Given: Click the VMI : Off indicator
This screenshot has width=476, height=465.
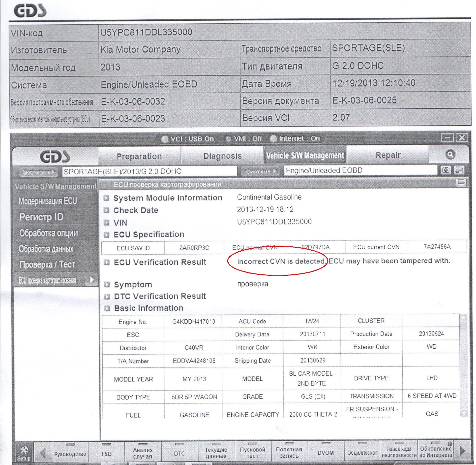Looking at the screenshot, I should (244, 138).
